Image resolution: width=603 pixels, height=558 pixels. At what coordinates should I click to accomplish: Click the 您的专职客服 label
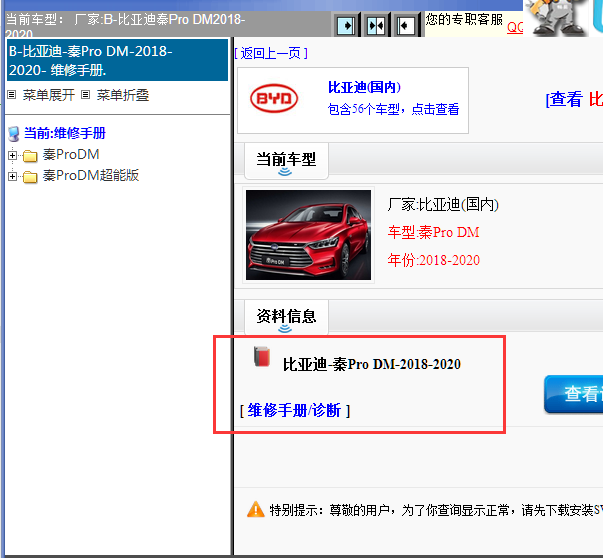tap(464, 19)
